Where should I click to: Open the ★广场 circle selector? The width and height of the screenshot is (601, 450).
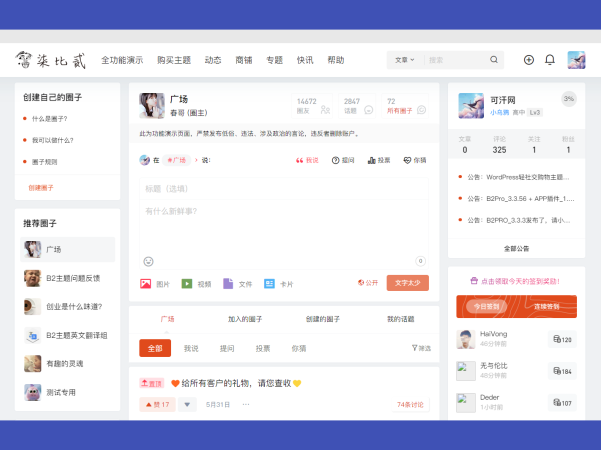pos(177,160)
